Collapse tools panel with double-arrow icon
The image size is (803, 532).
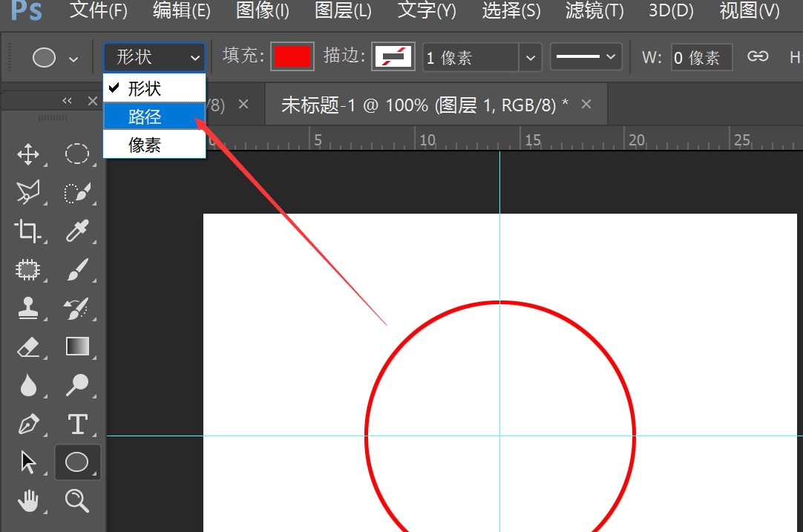tap(67, 101)
